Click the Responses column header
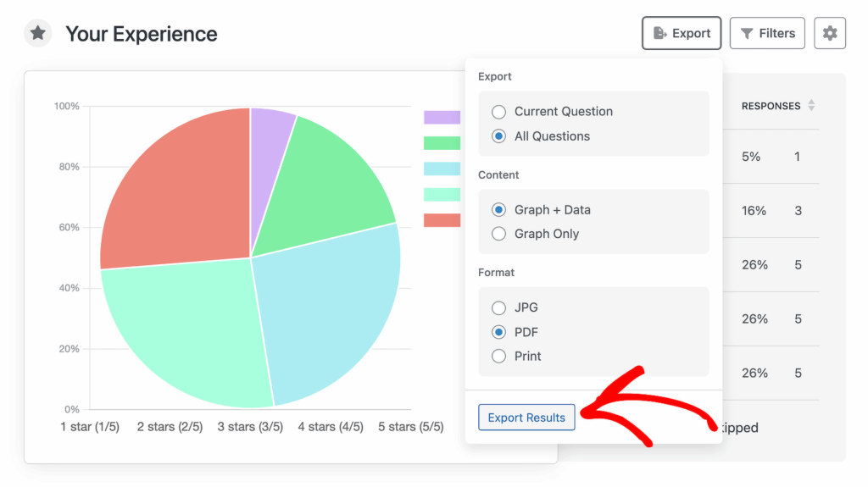This screenshot has height=487, width=868. [771, 106]
